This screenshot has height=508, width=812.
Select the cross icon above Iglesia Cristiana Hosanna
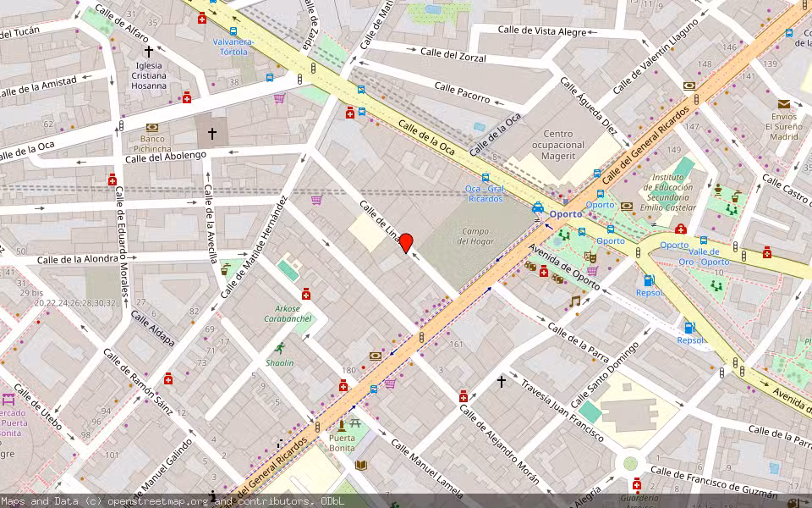(x=149, y=52)
